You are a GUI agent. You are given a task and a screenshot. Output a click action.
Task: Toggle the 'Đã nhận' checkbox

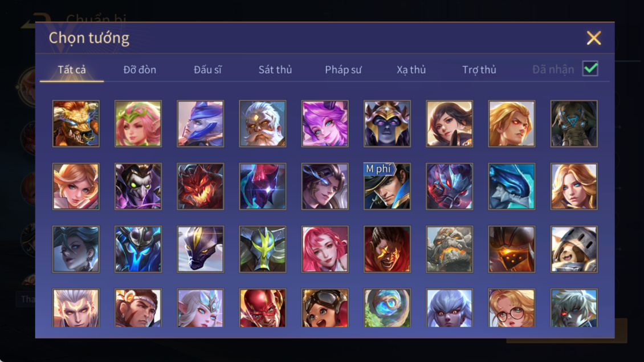click(x=590, y=68)
